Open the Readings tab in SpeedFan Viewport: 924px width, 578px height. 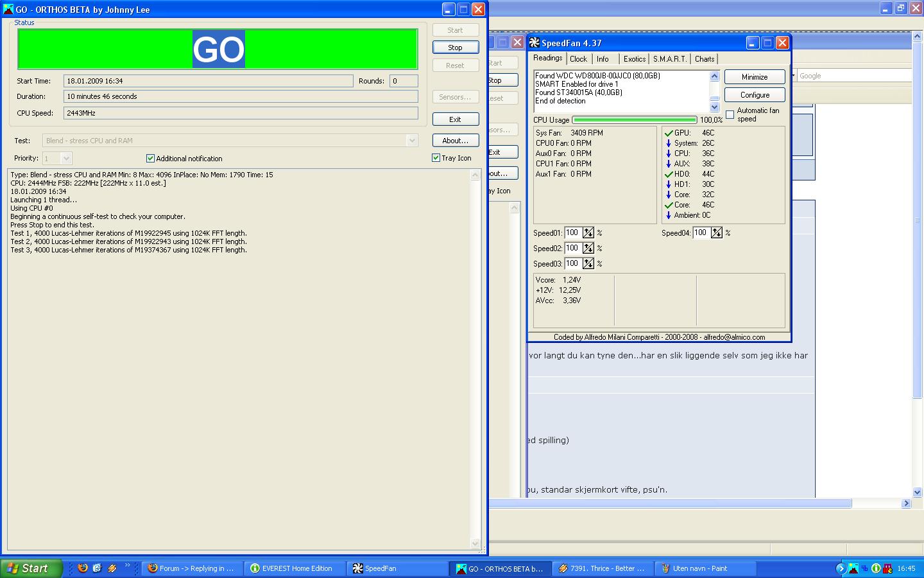(x=548, y=58)
